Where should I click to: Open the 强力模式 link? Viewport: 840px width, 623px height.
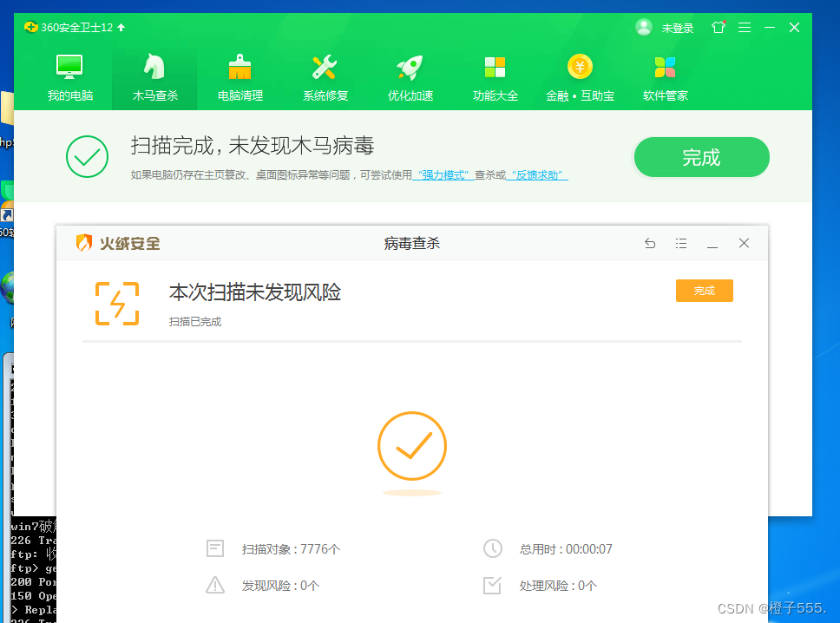443,175
